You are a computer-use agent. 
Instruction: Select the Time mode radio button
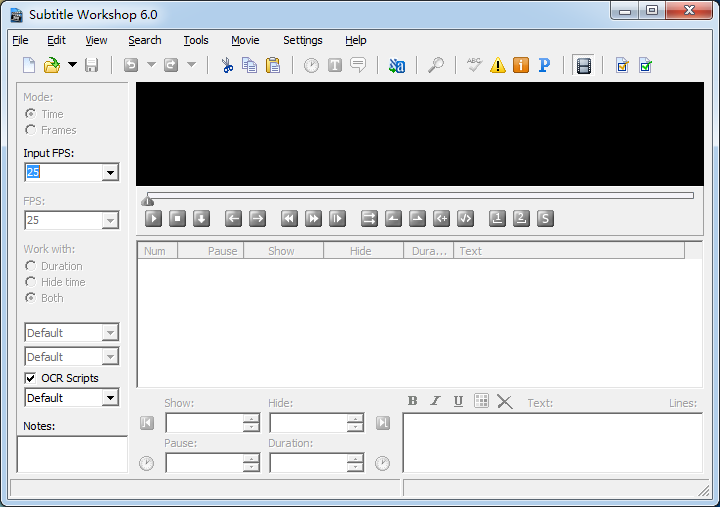pyautogui.click(x=31, y=114)
